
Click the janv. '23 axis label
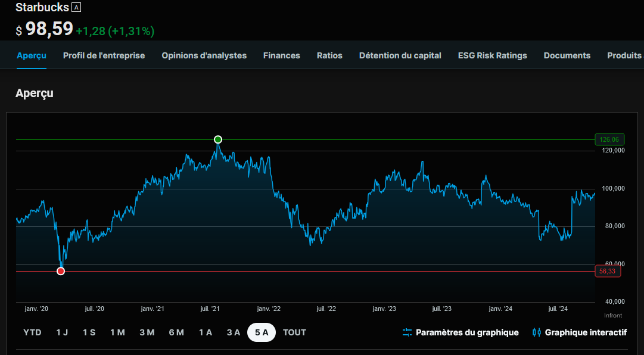click(384, 309)
